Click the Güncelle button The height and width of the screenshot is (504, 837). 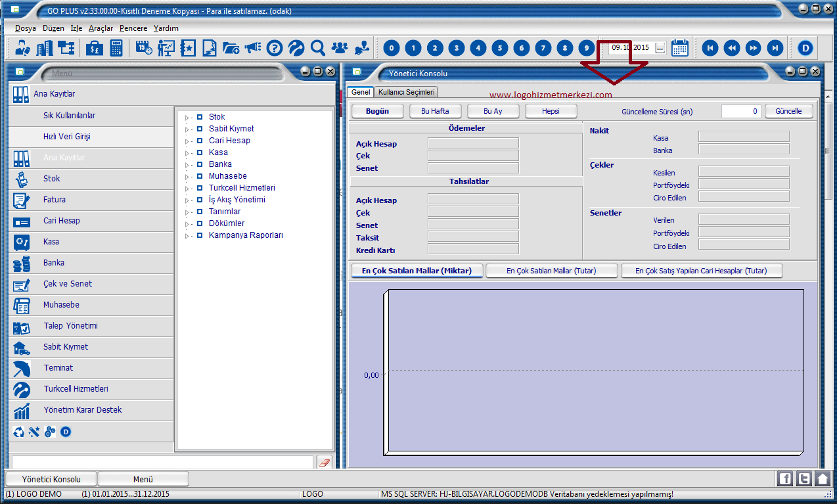[788, 111]
